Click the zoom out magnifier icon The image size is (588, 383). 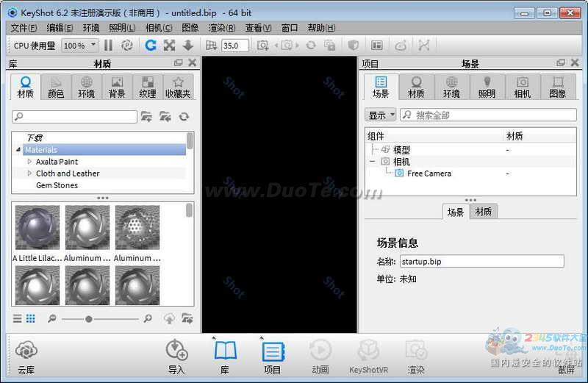click(x=51, y=319)
